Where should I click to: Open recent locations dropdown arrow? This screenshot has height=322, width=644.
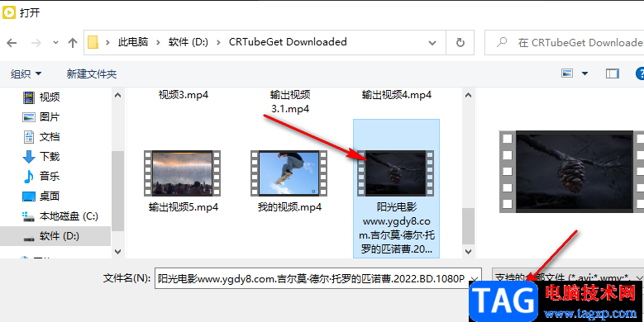point(55,43)
